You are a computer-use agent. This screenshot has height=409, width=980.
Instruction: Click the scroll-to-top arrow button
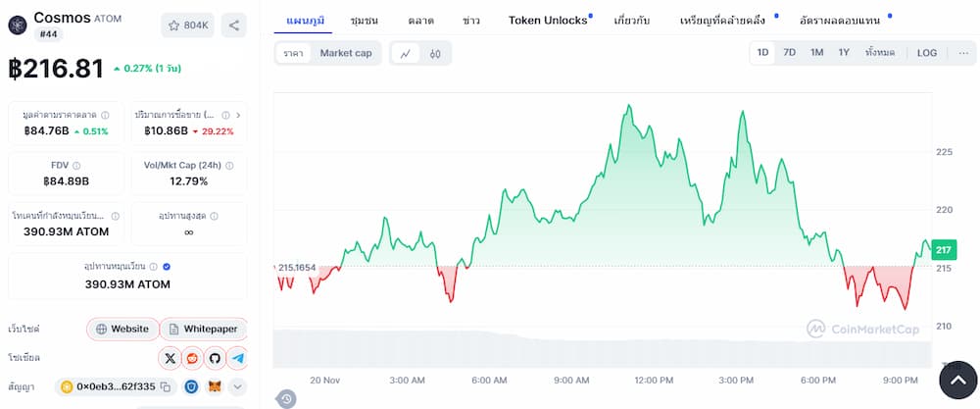(x=958, y=381)
